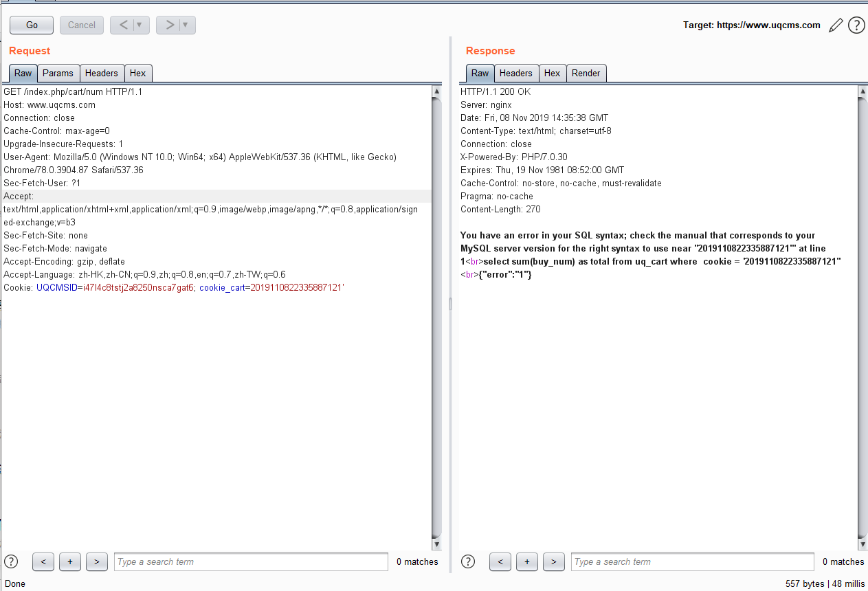Click the GET /index.php/cart/num request line
The width and height of the screenshot is (868, 591).
[73, 91]
